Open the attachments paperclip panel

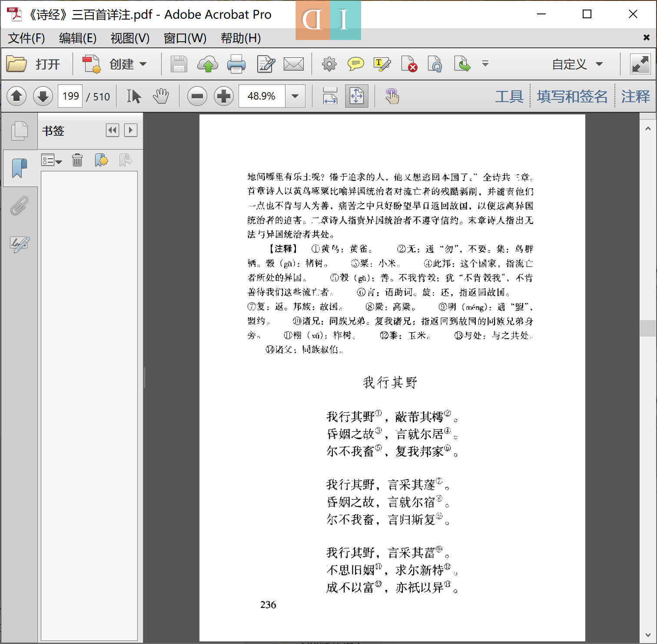click(20, 206)
